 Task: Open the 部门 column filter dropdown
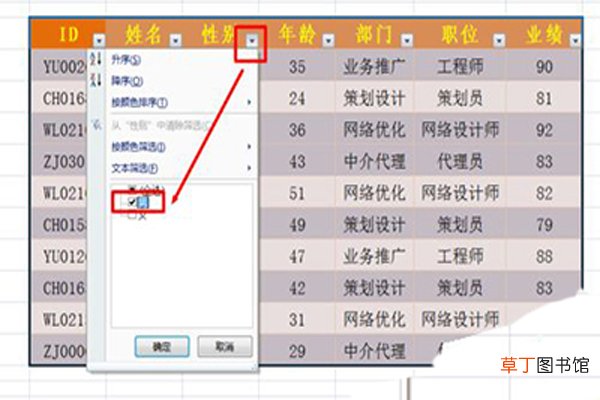point(407,40)
